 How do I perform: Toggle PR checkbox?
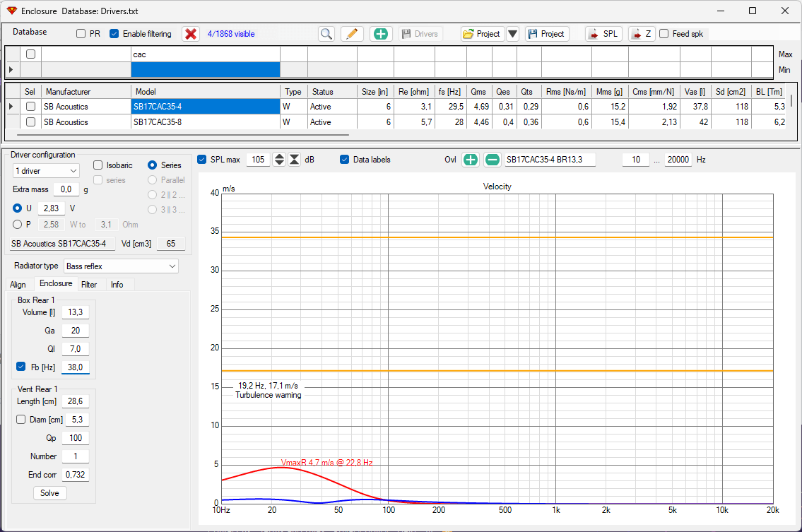[x=81, y=34]
